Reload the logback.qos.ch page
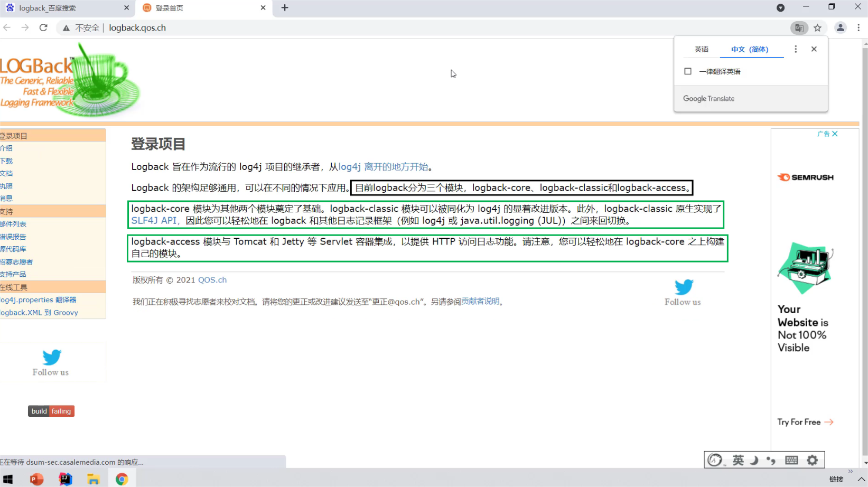 [43, 27]
